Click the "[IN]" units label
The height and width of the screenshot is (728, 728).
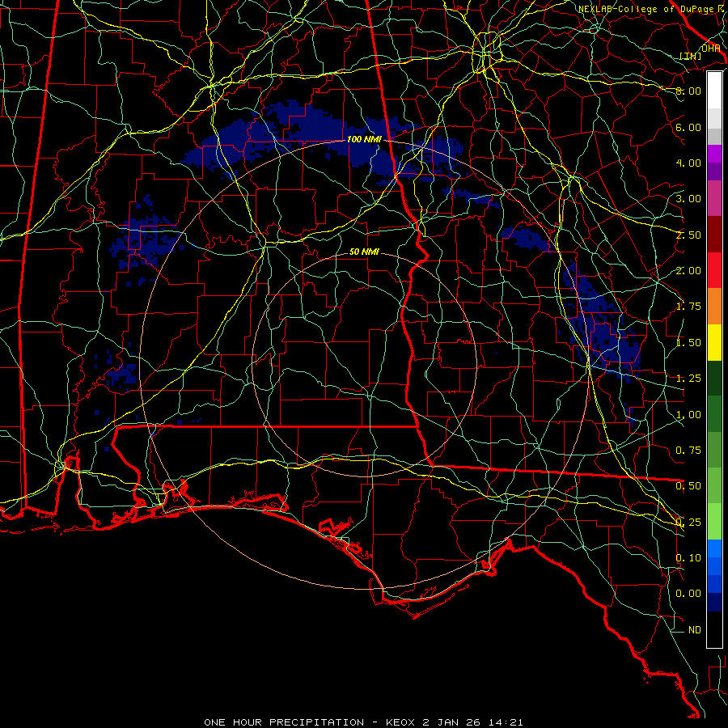691,56
